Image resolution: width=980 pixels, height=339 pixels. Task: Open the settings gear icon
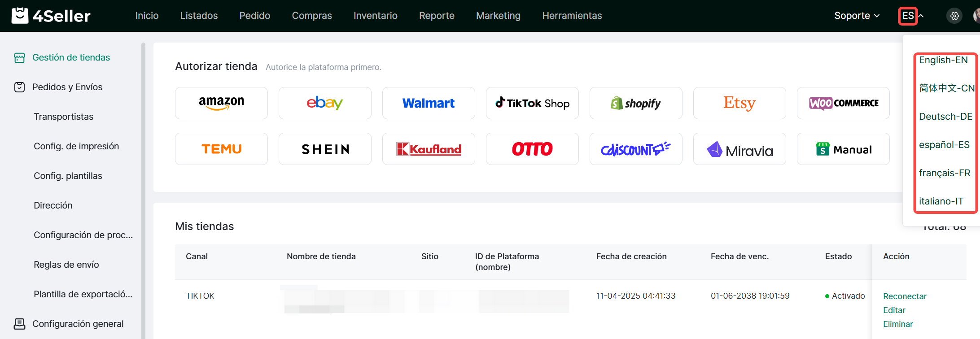tap(954, 16)
